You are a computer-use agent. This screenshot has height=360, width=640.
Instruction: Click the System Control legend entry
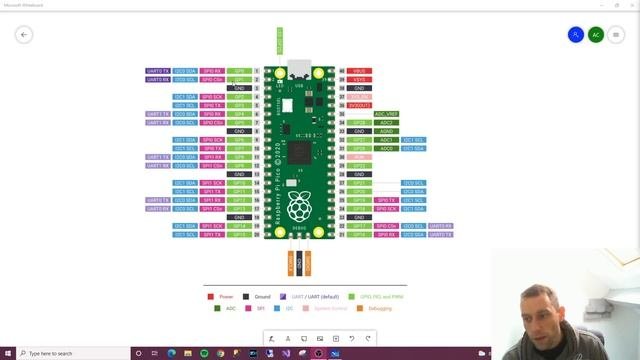pyautogui.click(x=325, y=308)
